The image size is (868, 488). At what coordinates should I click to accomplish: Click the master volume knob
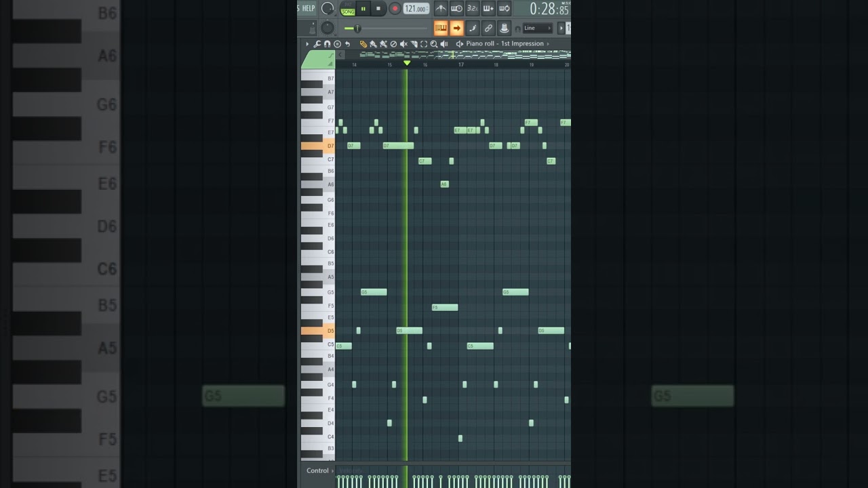pos(328,8)
